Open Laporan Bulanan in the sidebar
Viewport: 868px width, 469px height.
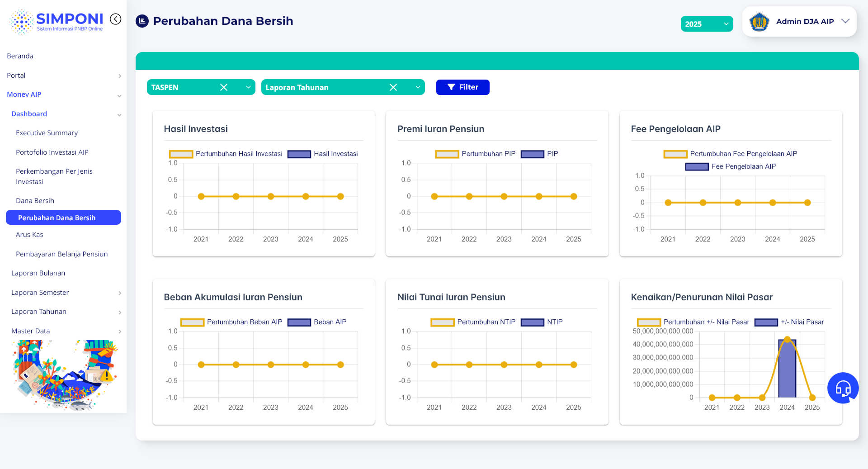point(38,273)
